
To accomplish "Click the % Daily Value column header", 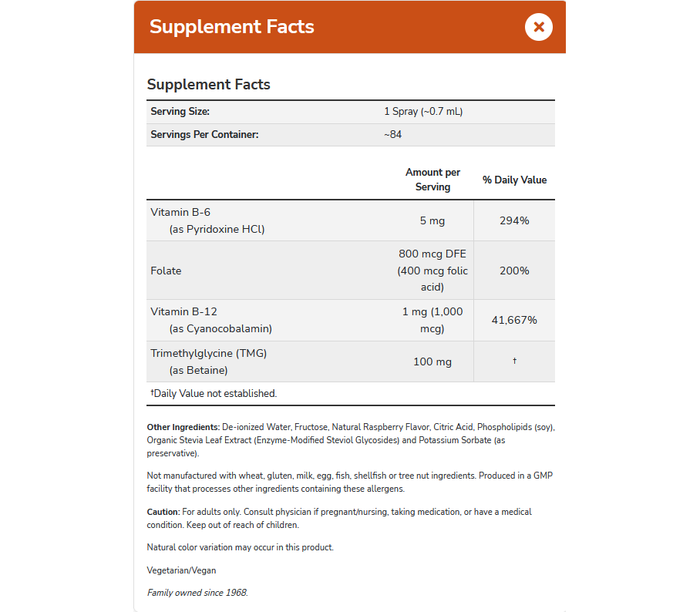I will click(x=514, y=180).
